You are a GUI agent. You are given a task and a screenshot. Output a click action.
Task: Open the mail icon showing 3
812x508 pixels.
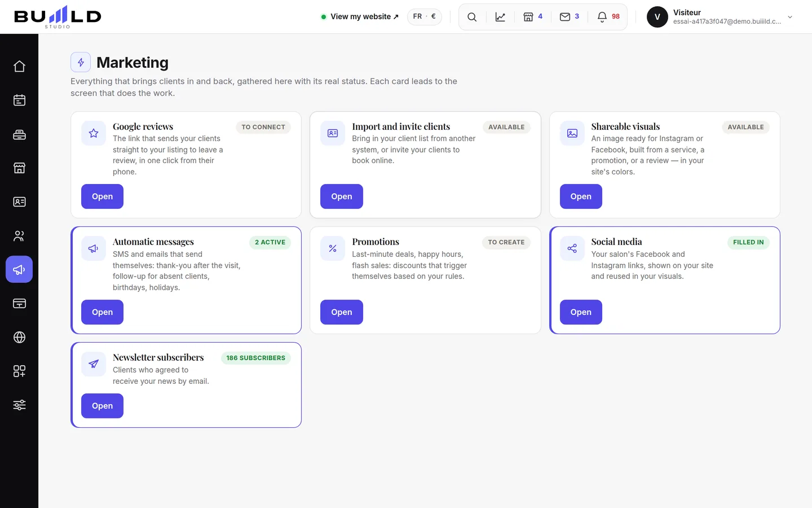(570, 17)
